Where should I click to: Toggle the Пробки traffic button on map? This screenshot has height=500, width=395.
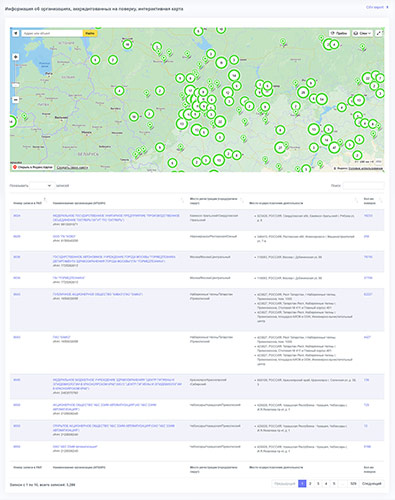point(339,33)
